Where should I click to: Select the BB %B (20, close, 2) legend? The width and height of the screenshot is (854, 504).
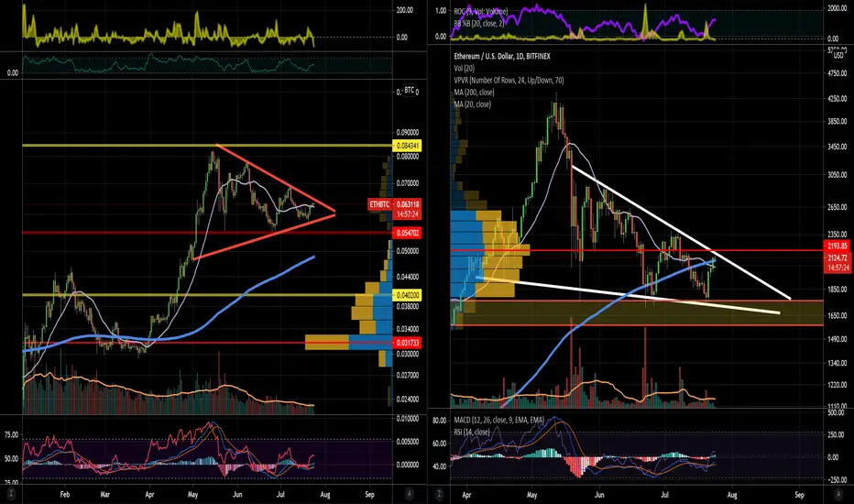(x=480, y=24)
